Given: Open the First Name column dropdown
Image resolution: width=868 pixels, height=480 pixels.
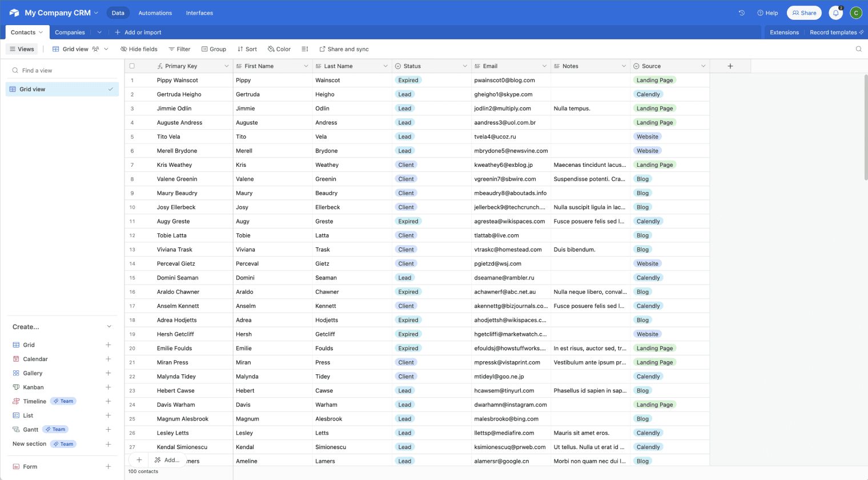Looking at the screenshot, I should pos(306,66).
